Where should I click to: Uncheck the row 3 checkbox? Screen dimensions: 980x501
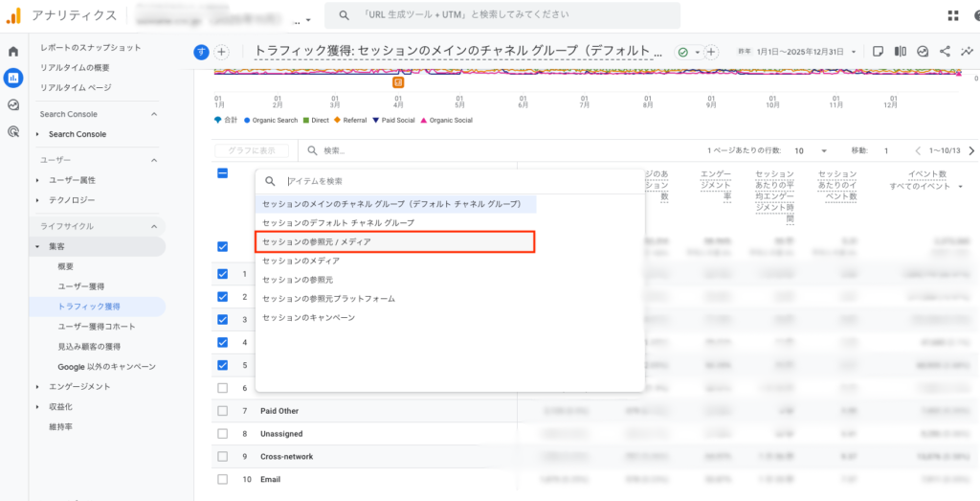222,319
